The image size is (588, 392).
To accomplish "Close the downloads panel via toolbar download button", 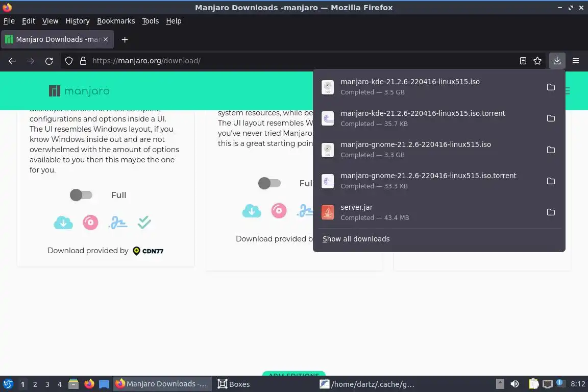I will coord(557,61).
